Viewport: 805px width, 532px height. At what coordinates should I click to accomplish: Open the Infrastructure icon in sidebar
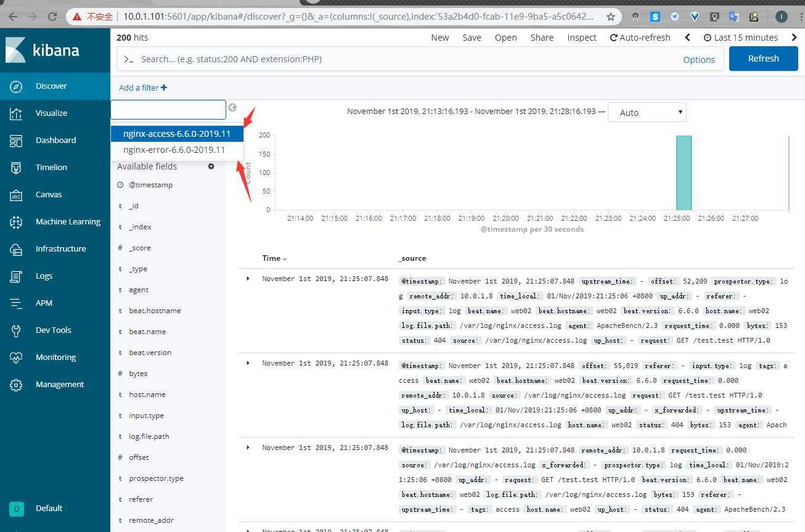click(16, 249)
